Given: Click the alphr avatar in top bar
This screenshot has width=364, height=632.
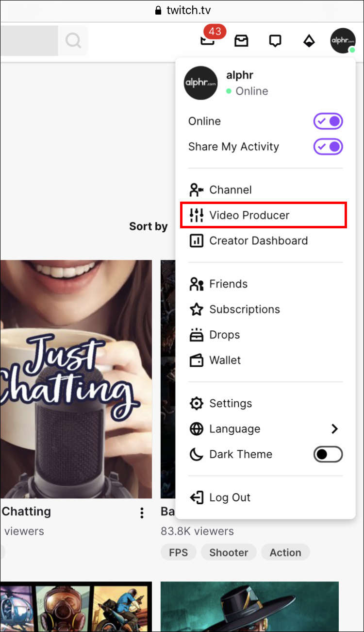Looking at the screenshot, I should (x=343, y=41).
